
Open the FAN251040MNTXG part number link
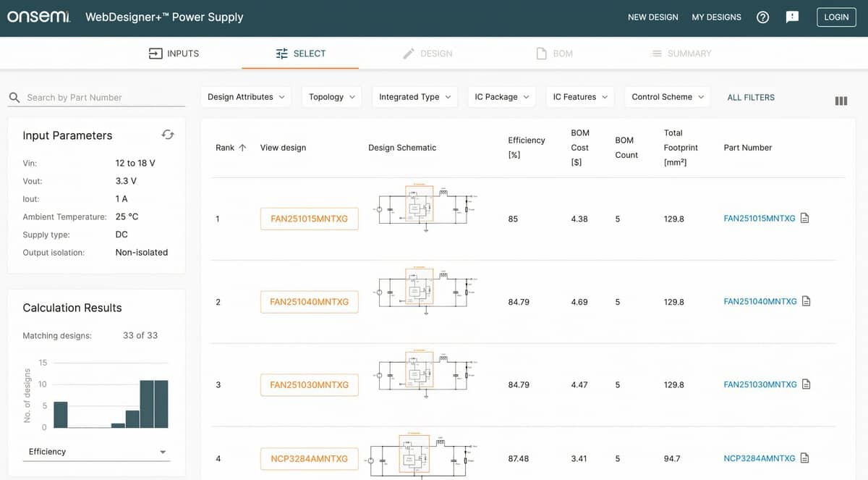click(x=760, y=302)
